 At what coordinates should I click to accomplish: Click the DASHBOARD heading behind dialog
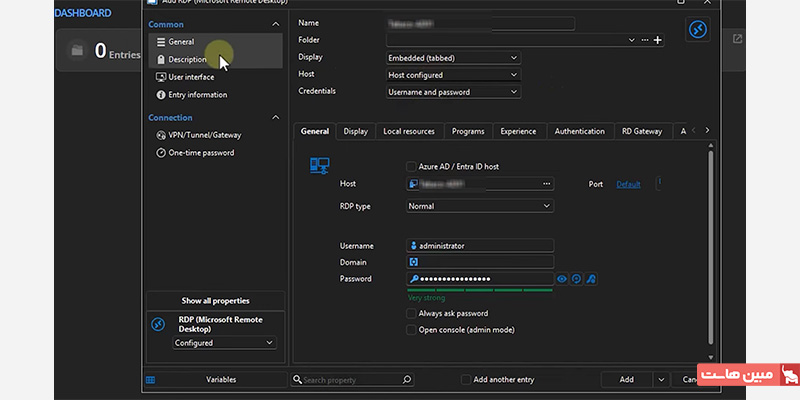[x=83, y=13]
